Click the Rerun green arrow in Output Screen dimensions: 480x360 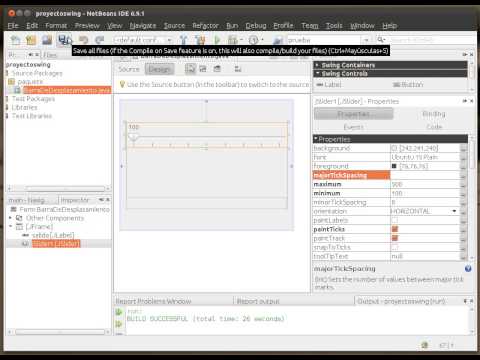click(119, 312)
